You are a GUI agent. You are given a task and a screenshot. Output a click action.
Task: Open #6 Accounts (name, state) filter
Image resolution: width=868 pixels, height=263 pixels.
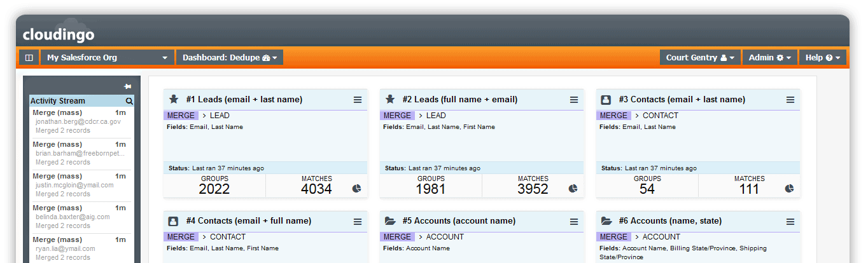[x=671, y=221]
